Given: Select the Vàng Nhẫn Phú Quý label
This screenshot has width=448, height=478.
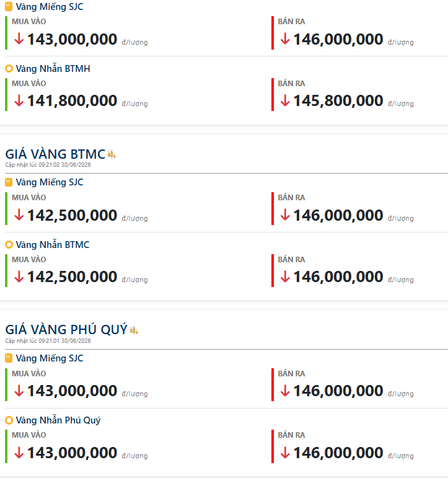Looking at the screenshot, I should coord(58,420).
